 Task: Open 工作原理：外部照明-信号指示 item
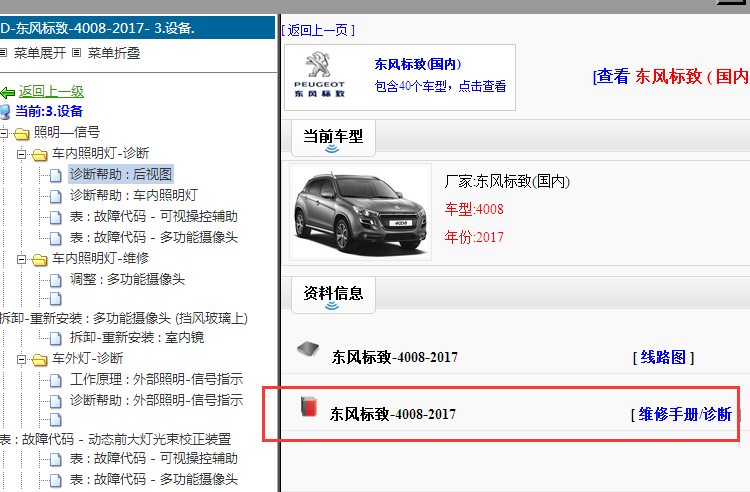pyautogui.click(x=156, y=380)
